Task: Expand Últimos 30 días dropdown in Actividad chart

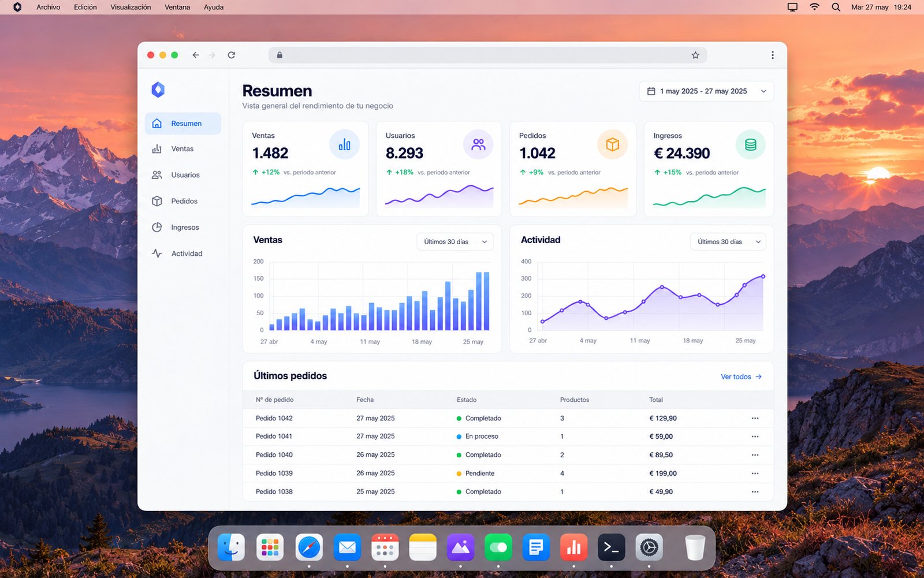Action: pyautogui.click(x=728, y=242)
